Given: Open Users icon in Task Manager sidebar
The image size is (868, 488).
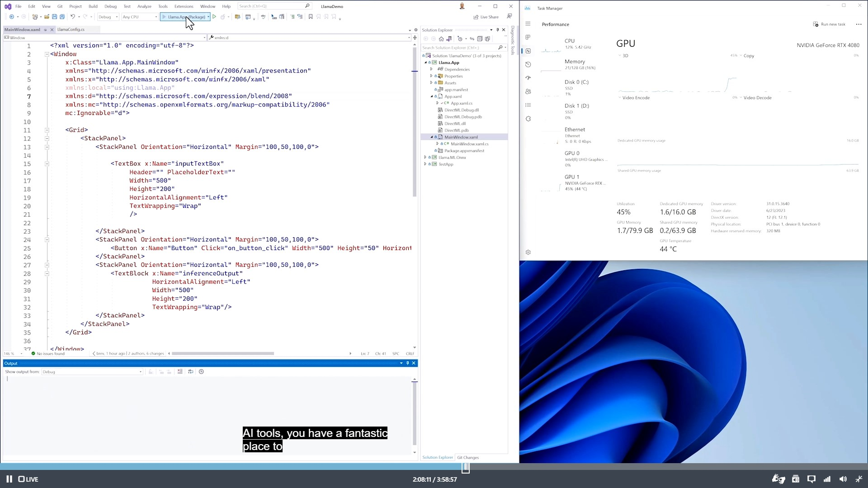Looking at the screenshot, I should click(x=528, y=92).
